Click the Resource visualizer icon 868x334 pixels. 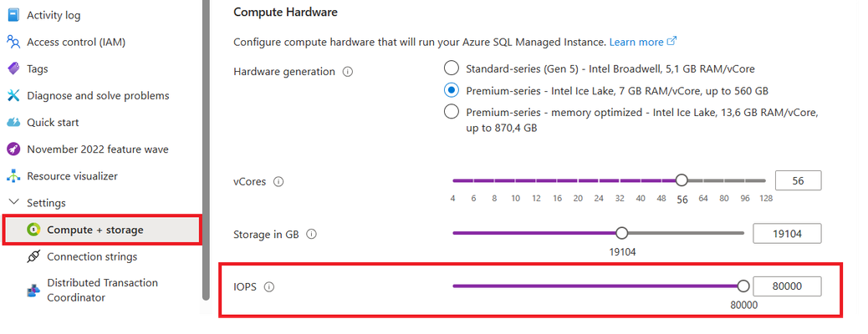pos(13,176)
